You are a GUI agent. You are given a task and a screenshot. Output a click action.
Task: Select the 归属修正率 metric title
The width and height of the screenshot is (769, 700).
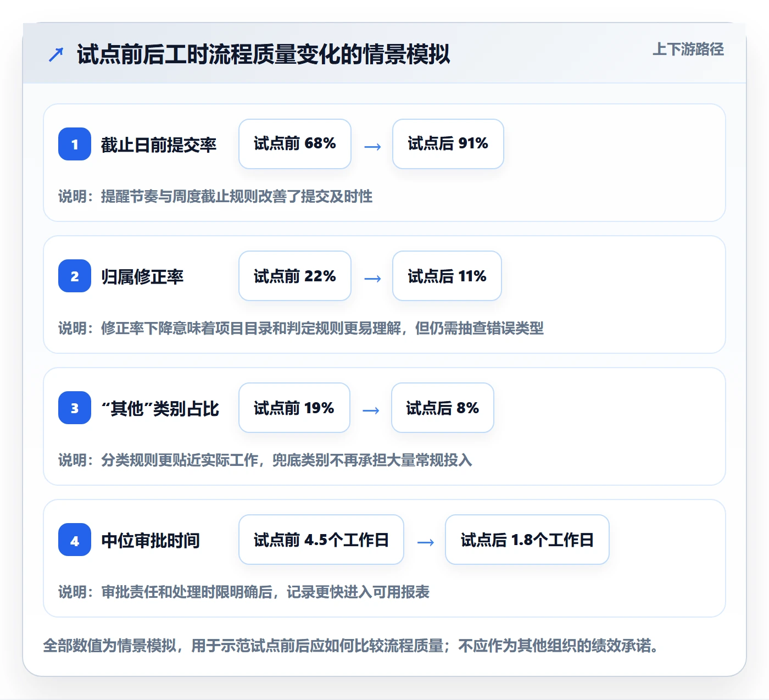tap(142, 276)
